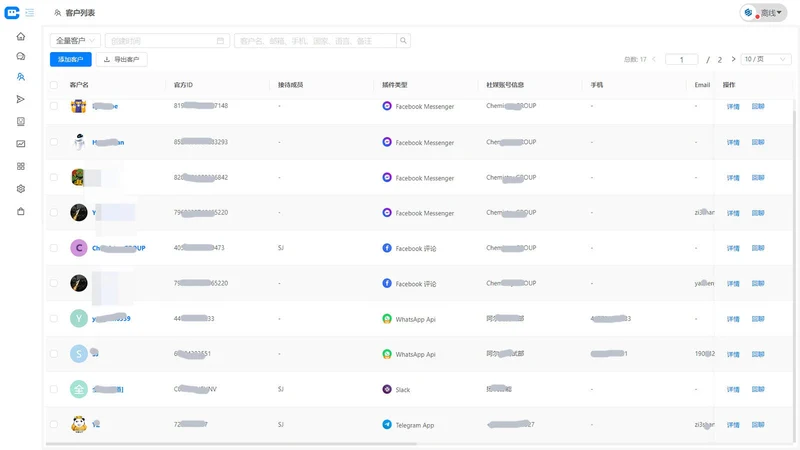Click the Telegram App icon in its row
Image resolution: width=800 pixels, height=450 pixels.
point(387,424)
